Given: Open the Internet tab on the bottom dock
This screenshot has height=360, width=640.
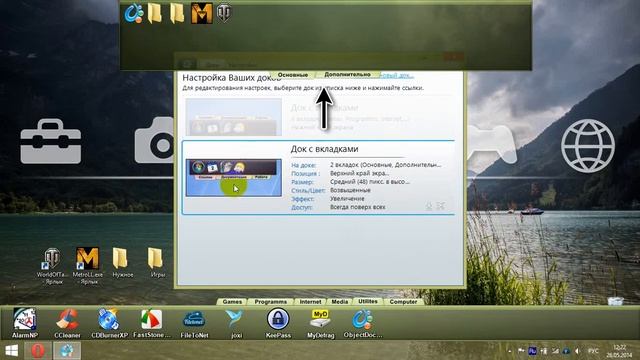Looking at the screenshot, I should 310,302.
